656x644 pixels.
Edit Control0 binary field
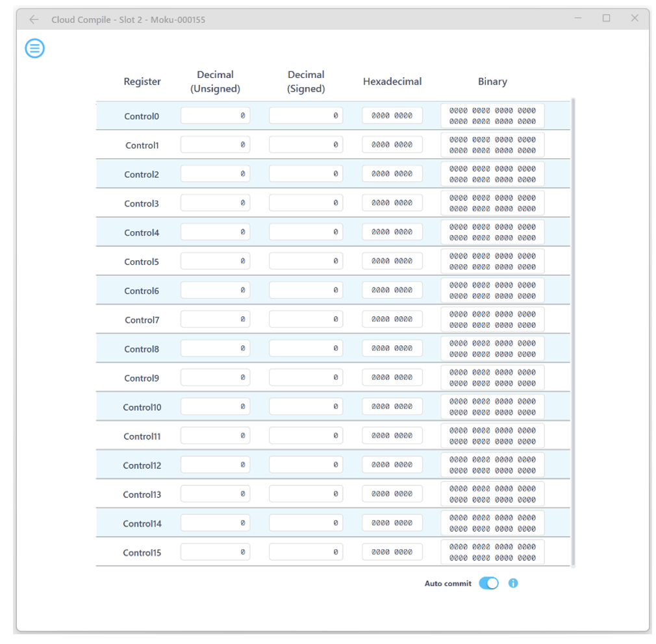pos(492,116)
